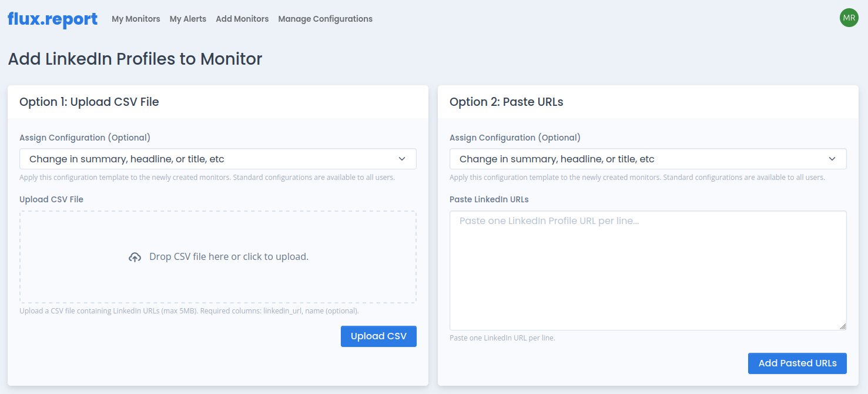Click the LinkedIn URLs paste textarea

tap(647, 270)
